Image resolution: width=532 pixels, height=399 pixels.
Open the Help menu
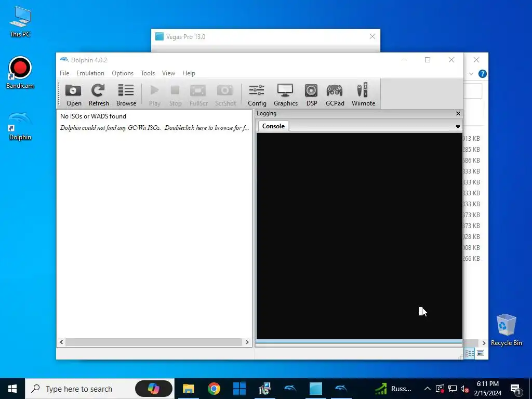(189, 73)
